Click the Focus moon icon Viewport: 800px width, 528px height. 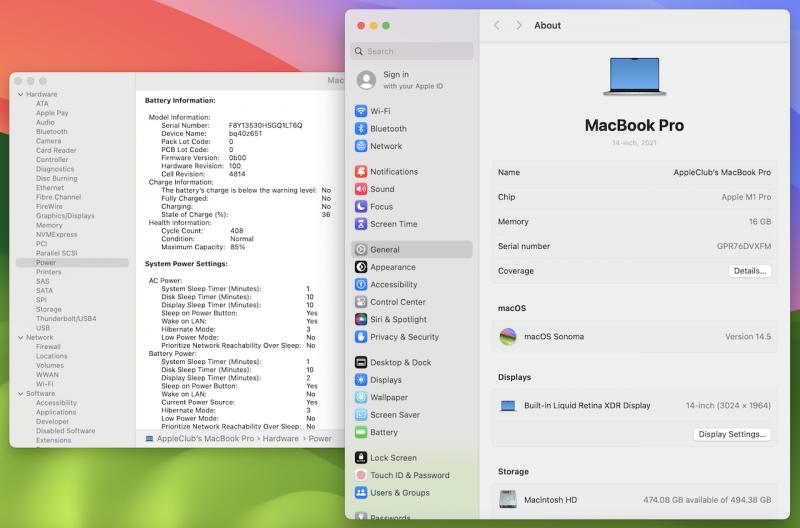[x=362, y=207]
